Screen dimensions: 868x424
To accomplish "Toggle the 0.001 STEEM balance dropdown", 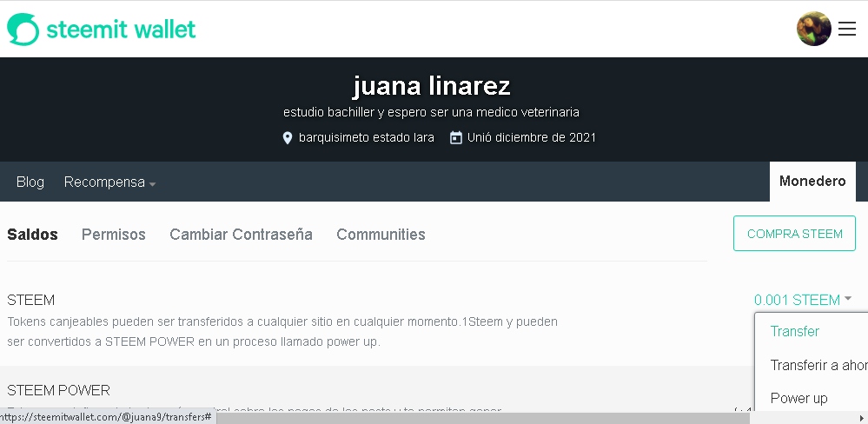I will (x=803, y=300).
